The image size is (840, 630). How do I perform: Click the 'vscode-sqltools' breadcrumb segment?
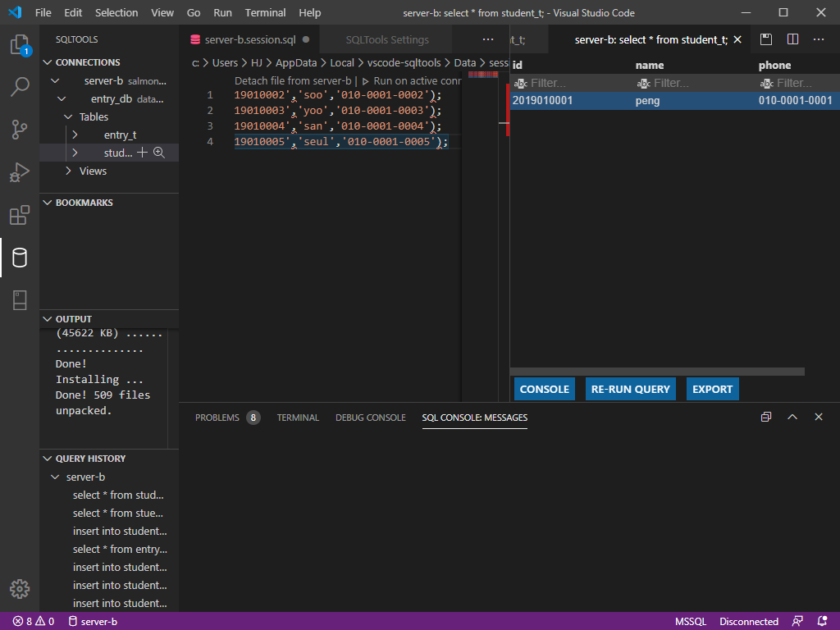[404, 62]
